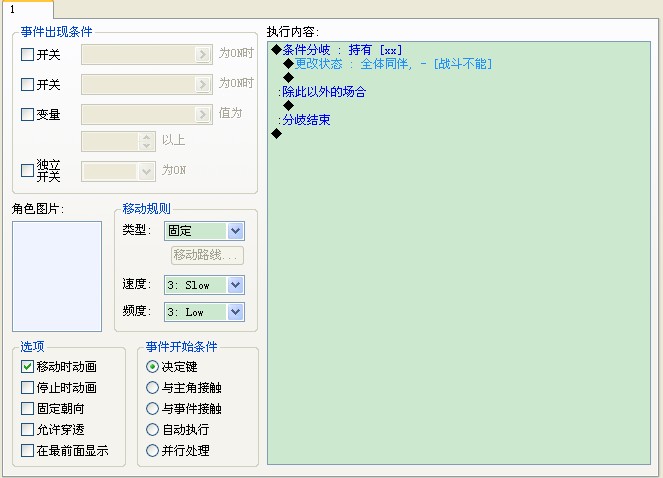Select the 更改状态 全体同伴 command line
Viewport: 663px width, 478px height.
click(x=388, y=64)
